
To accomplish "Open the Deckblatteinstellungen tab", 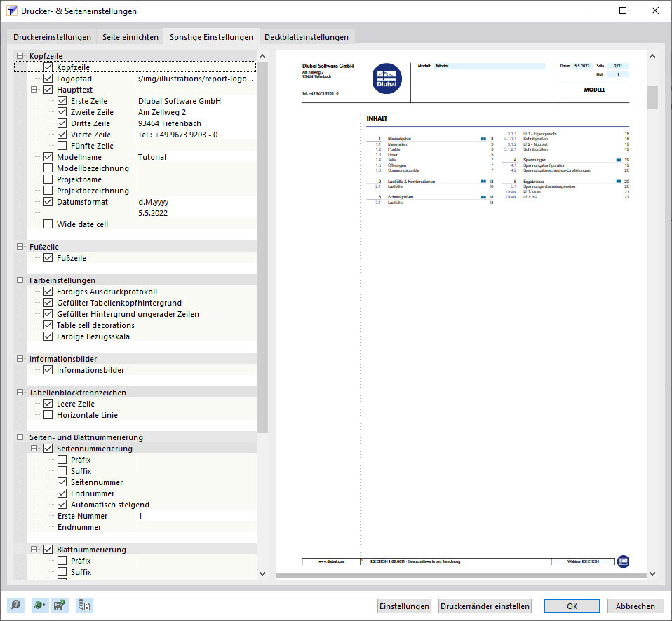I will (307, 37).
